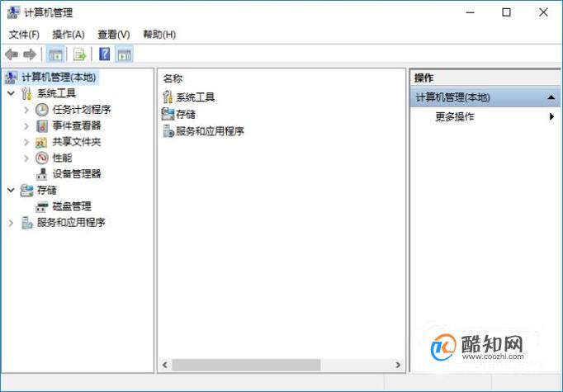Click the Forward arrow toolbar icon
563x392 pixels.
coord(30,54)
